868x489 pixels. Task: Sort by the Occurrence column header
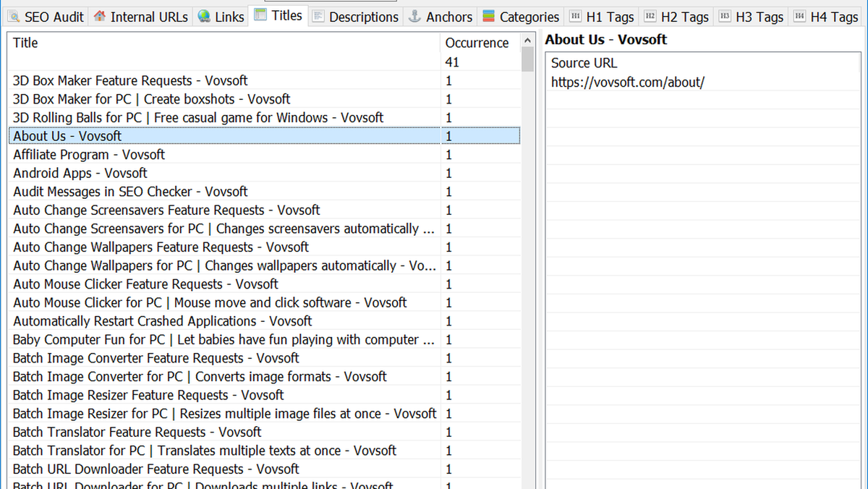tap(480, 43)
